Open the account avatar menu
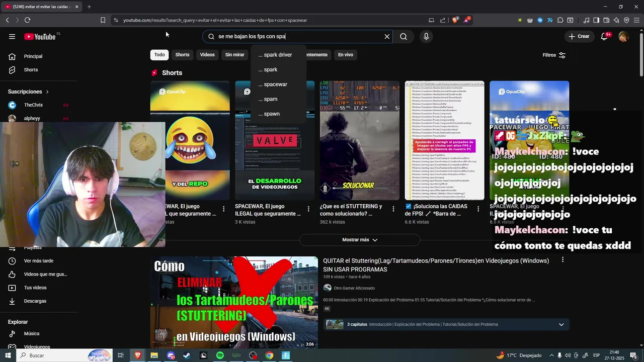This screenshot has height=362, width=644. point(623,36)
